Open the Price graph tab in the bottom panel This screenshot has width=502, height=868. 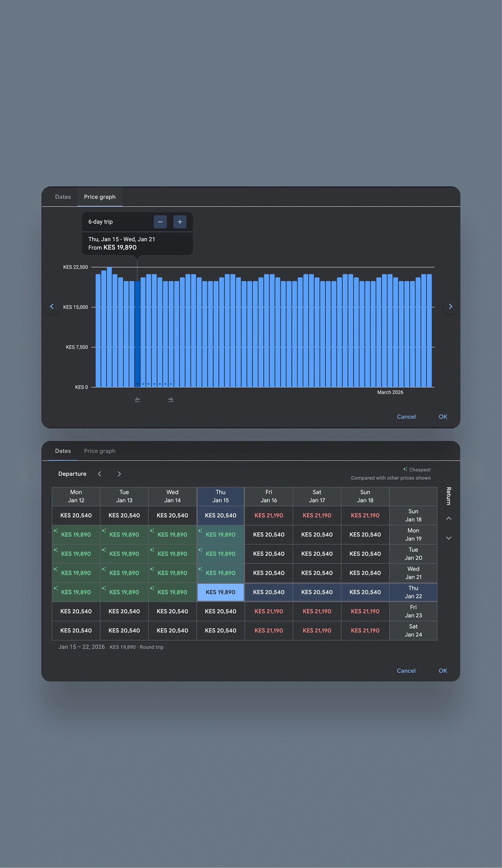click(99, 451)
